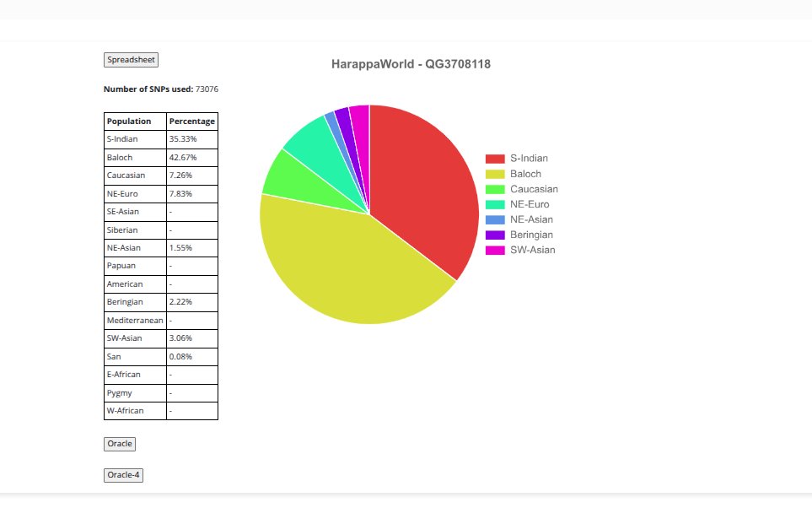This screenshot has width=812, height=524.
Task: Click the Siberian table cell
Action: [x=135, y=230]
